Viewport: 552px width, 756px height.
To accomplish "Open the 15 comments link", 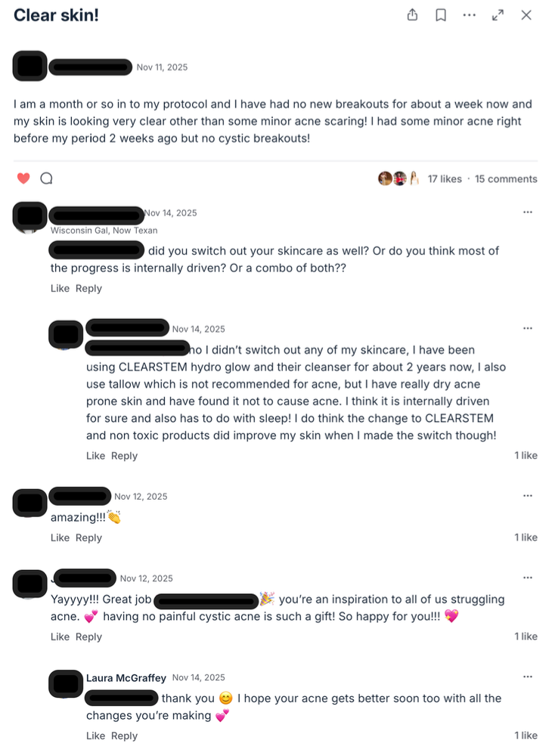I will (x=506, y=179).
